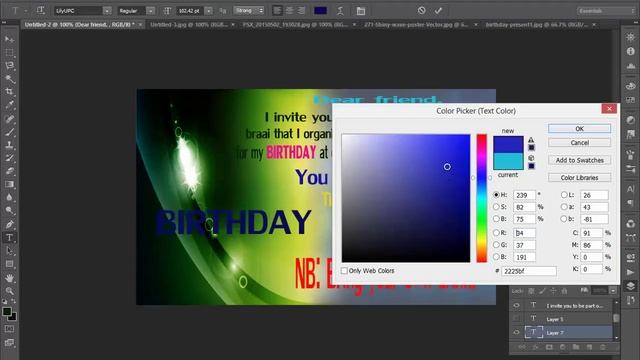This screenshot has width=640, height=360.
Task: Hide the 'I invite you' text layer
Action: click(x=516, y=305)
